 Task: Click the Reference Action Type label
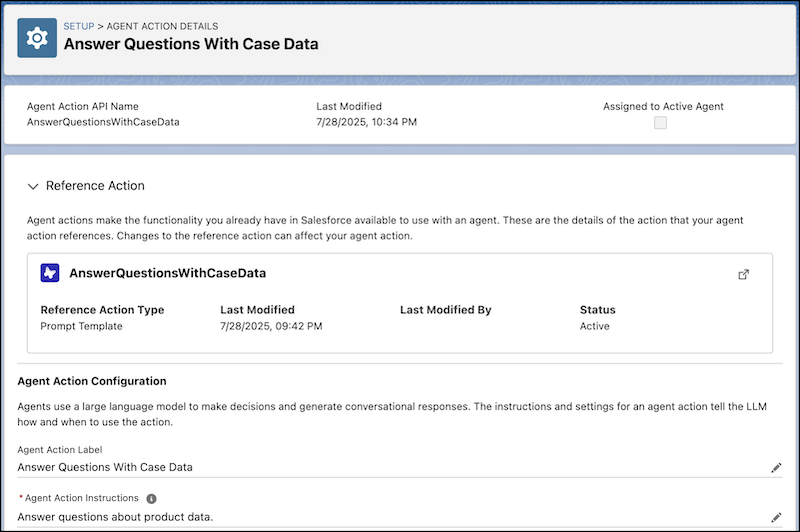tap(103, 310)
